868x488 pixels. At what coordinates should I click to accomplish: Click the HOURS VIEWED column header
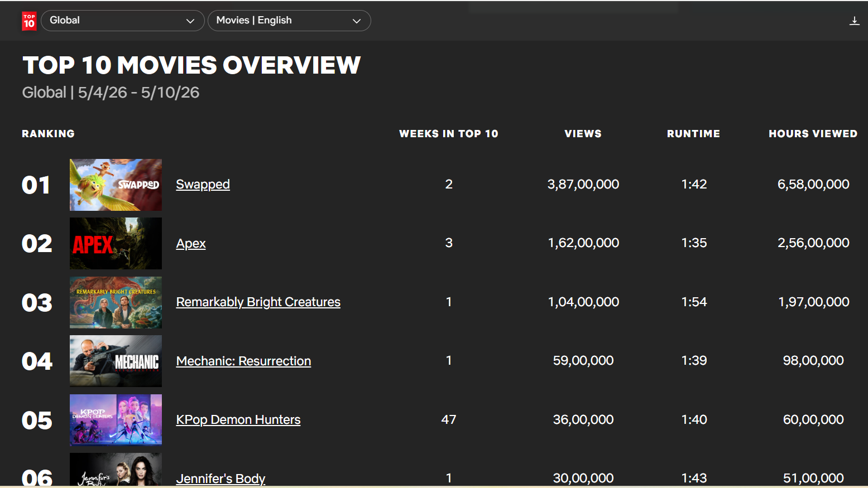[813, 134]
